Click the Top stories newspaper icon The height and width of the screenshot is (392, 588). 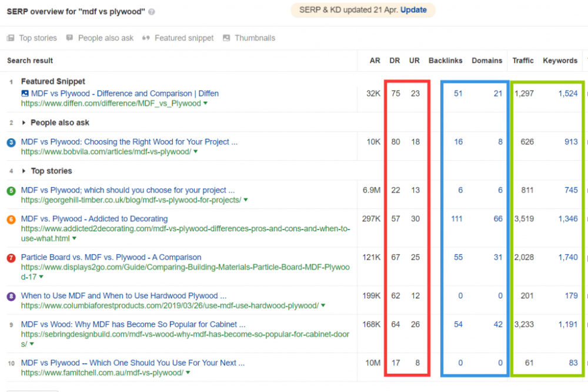tap(11, 38)
